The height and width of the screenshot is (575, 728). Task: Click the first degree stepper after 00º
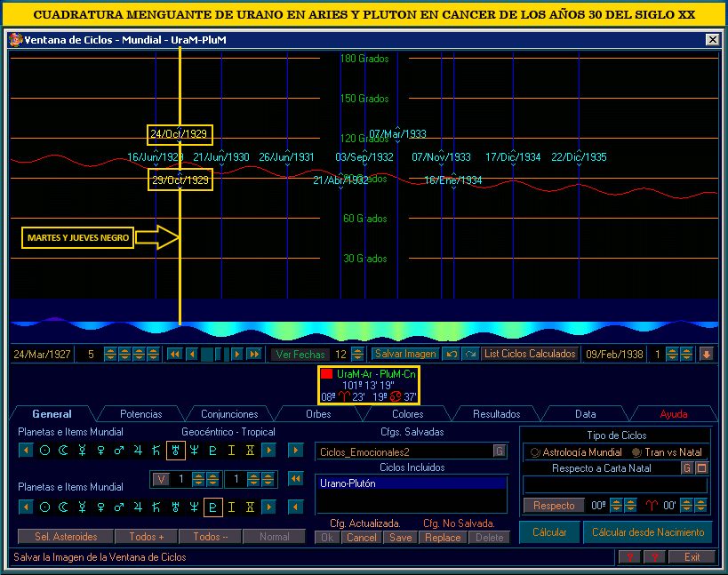[x=616, y=505]
